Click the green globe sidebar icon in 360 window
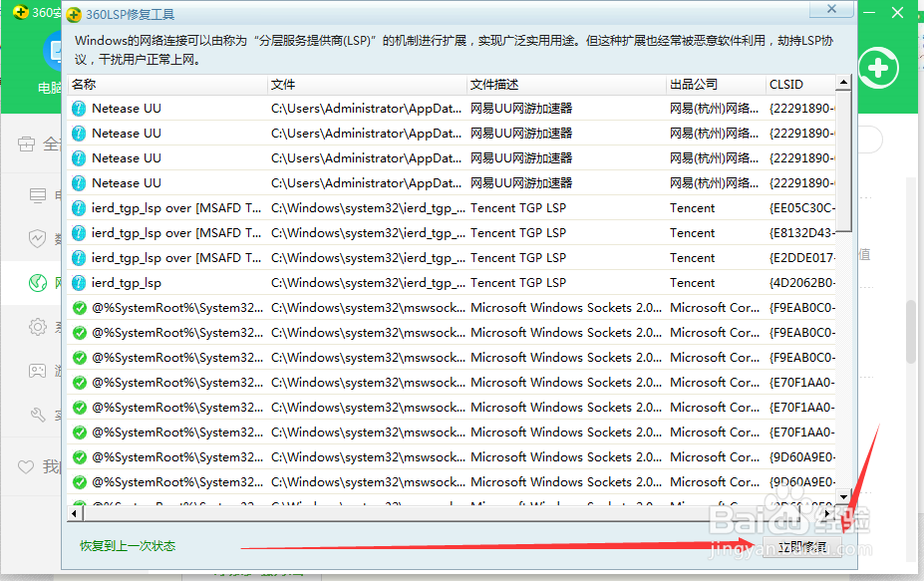Image resolution: width=924 pixels, height=581 pixels. [38, 283]
